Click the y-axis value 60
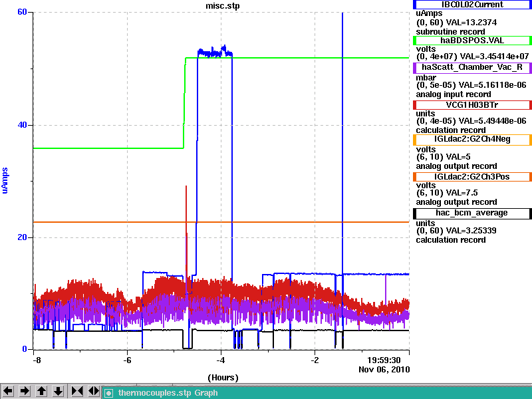Screen dimensions: 532x399 [x=22, y=12]
